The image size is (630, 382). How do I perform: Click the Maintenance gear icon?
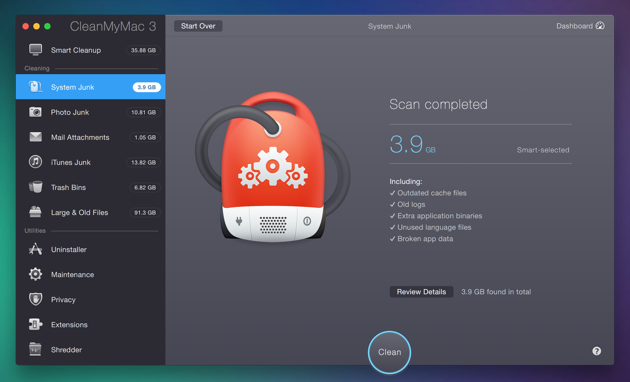click(x=35, y=274)
